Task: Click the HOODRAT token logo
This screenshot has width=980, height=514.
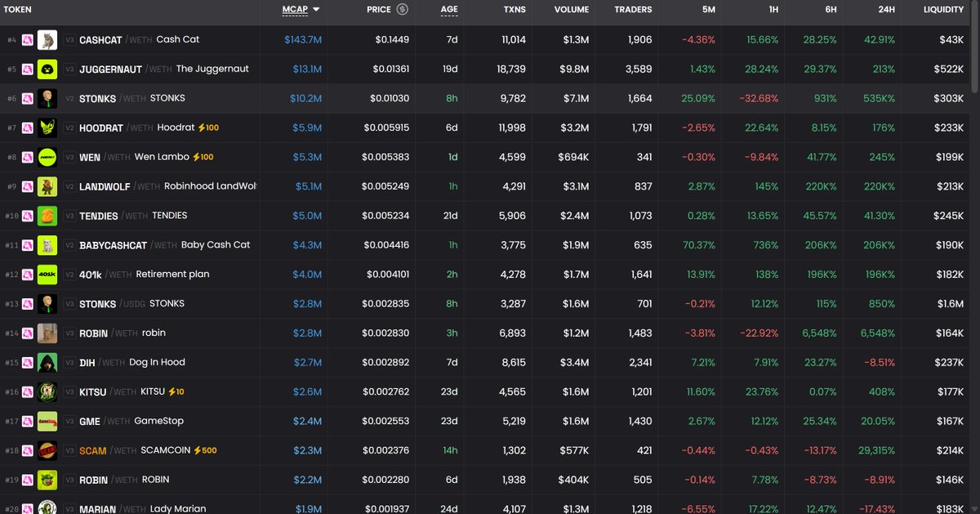Action: [x=47, y=127]
